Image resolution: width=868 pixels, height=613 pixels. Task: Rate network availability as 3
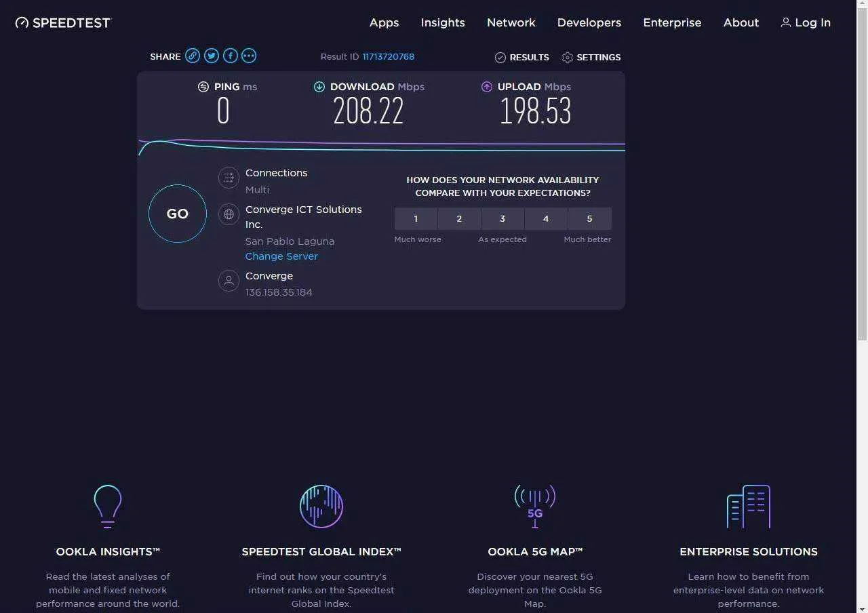point(502,219)
